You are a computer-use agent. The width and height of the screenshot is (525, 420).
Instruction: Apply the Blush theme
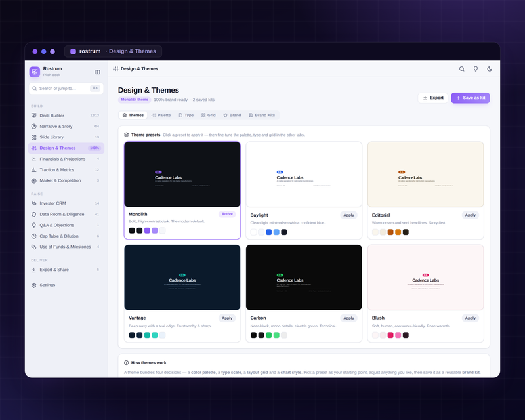[x=470, y=318]
